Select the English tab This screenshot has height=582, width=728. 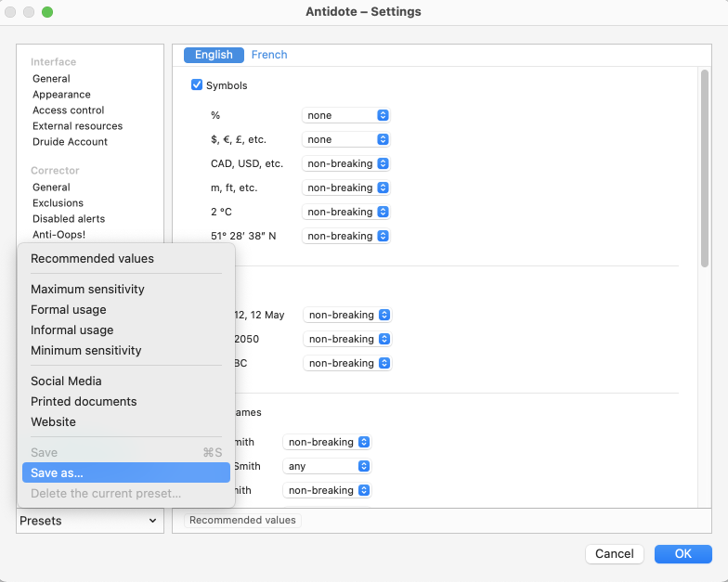coord(214,55)
